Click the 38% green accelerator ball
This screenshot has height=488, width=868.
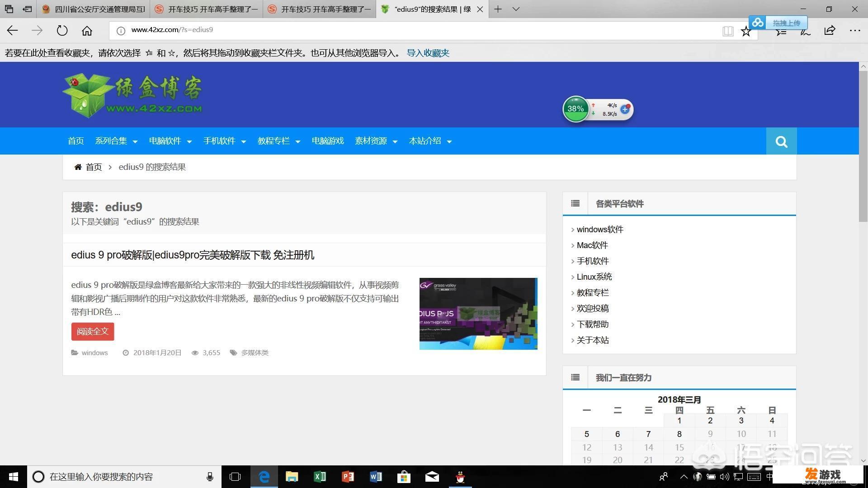pyautogui.click(x=576, y=109)
